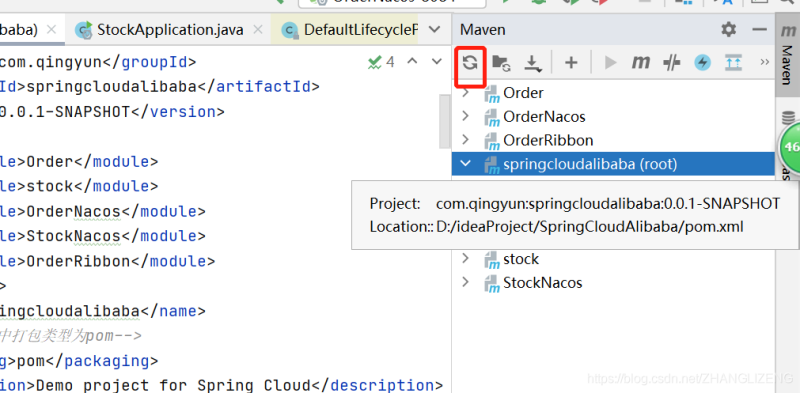The height and width of the screenshot is (393, 800).
Task: Toggle skip tests mode lightning icon
Action: tap(703, 63)
